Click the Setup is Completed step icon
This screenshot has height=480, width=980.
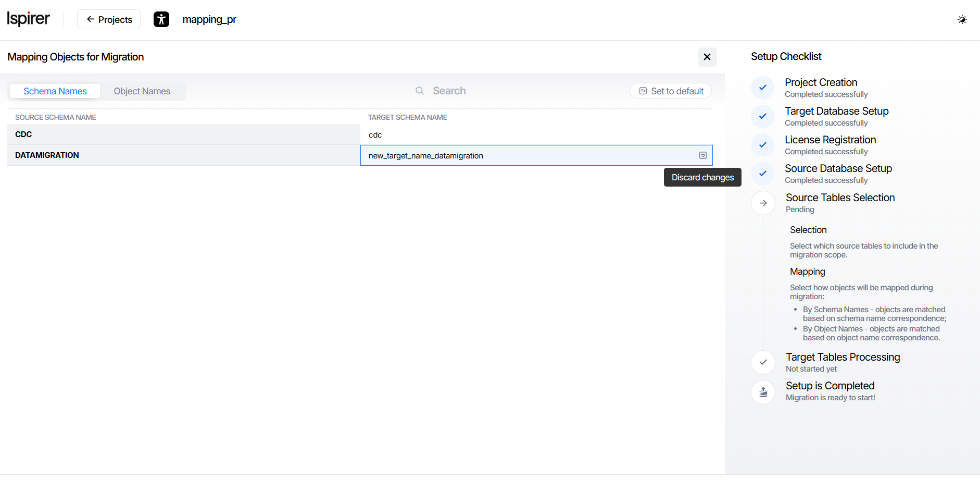[763, 391]
